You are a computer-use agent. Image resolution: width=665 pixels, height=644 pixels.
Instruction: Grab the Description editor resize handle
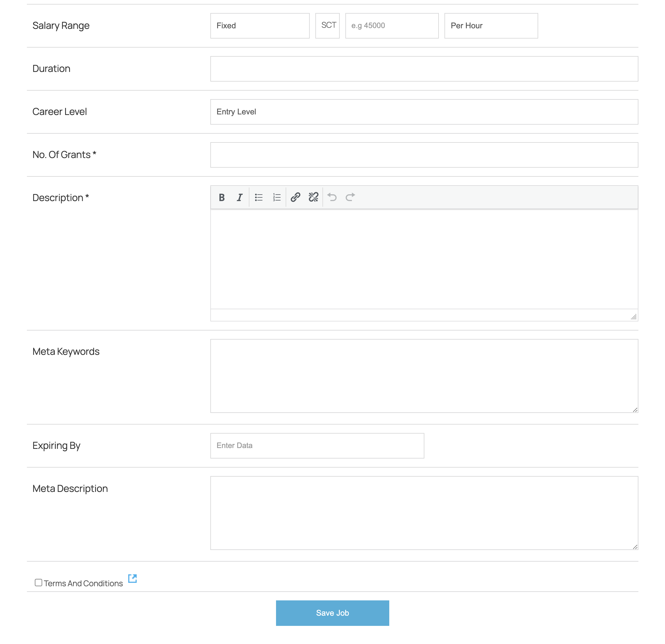click(634, 317)
